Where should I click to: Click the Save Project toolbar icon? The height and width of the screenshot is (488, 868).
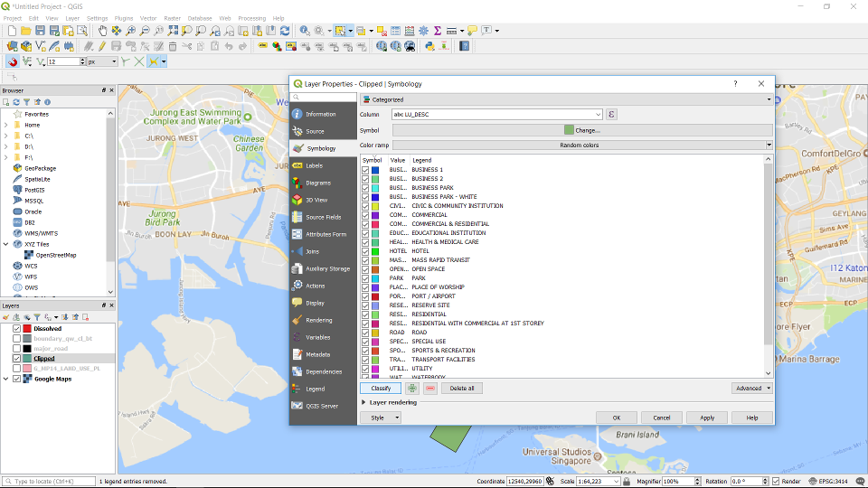click(x=41, y=31)
